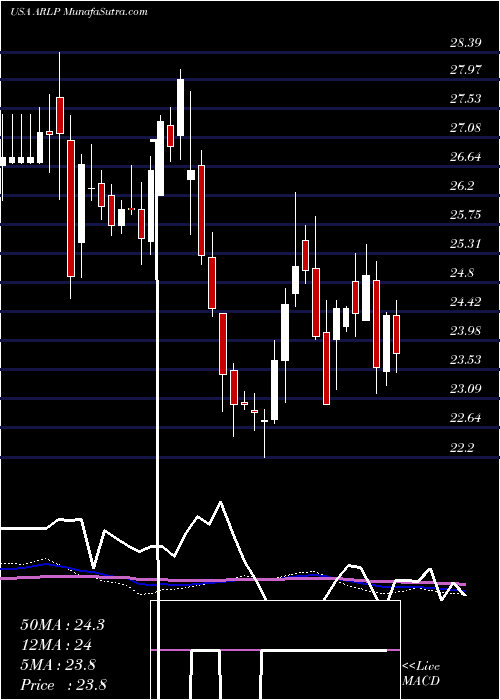Screen dimensions: 500x700
Task: Click the 22.2 price axis label
Action: [462, 447]
